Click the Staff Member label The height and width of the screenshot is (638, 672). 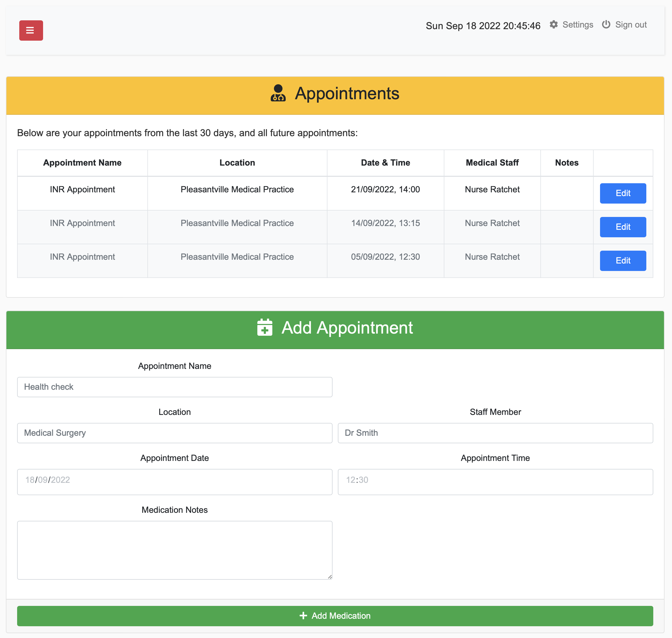pos(495,412)
